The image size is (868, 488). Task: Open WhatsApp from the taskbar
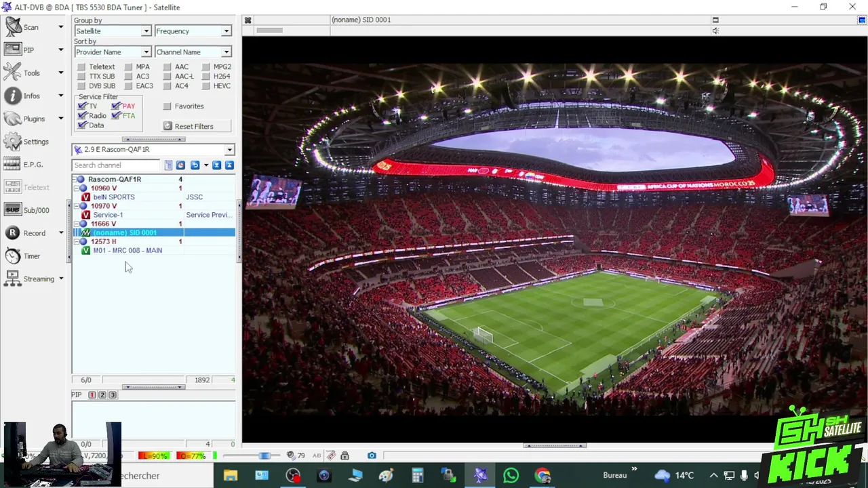coord(511,476)
